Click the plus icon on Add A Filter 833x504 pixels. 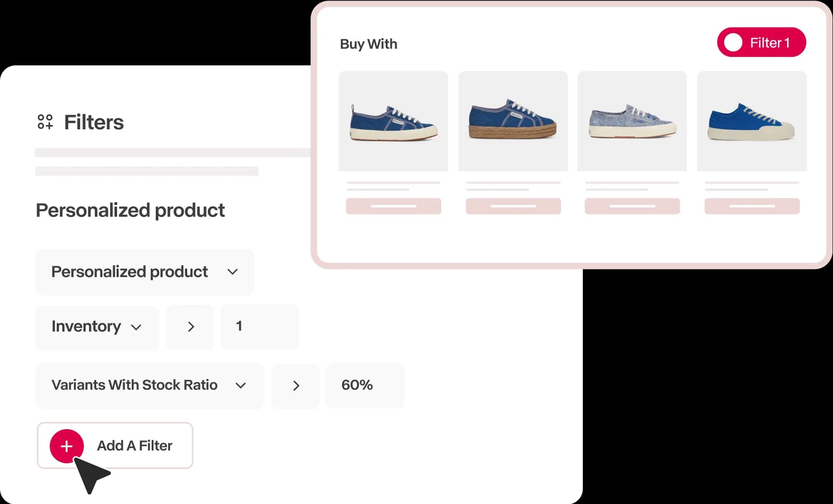click(66, 446)
